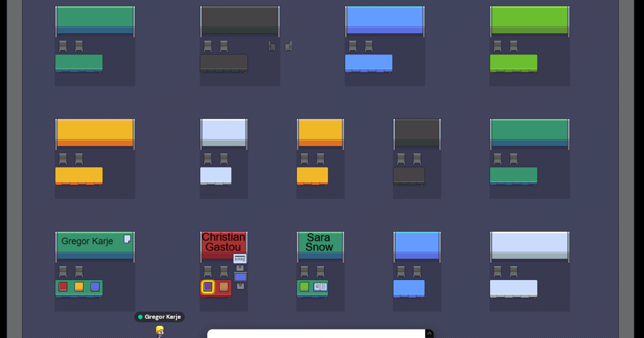Click the blue book on Gregor Karje's table
Screen dimensions: 644x338
point(95,286)
